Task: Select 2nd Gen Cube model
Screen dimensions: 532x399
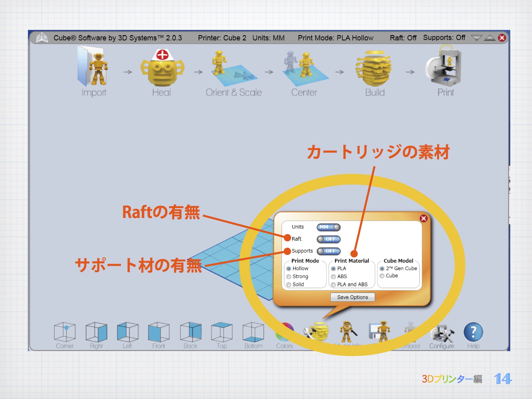Action: [x=382, y=269]
